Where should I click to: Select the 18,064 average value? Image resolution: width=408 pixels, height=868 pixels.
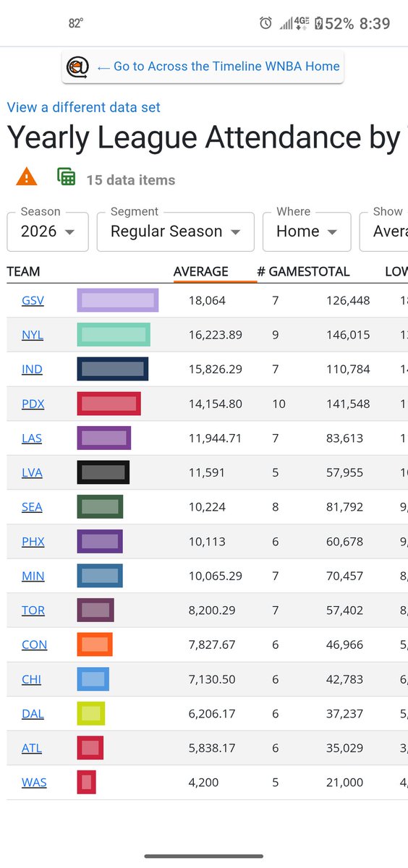point(207,300)
